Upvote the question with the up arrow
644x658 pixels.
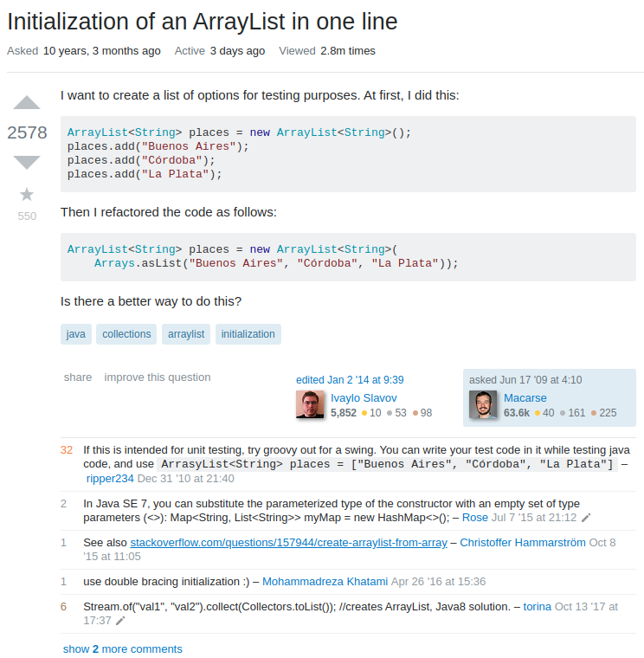(27, 103)
